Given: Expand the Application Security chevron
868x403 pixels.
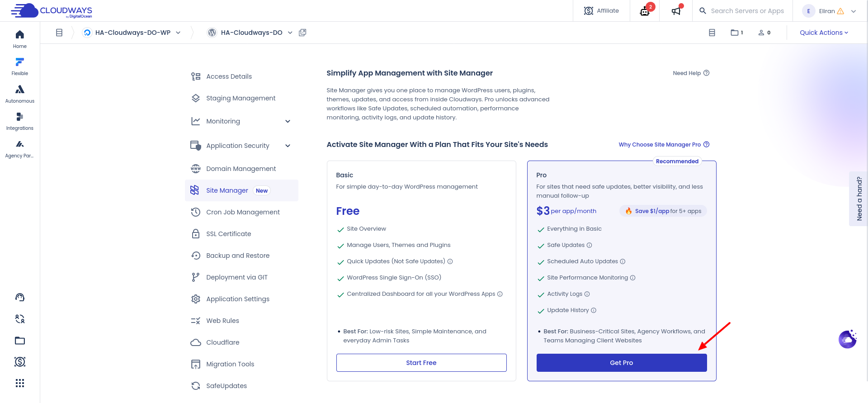Looking at the screenshot, I should click(288, 146).
